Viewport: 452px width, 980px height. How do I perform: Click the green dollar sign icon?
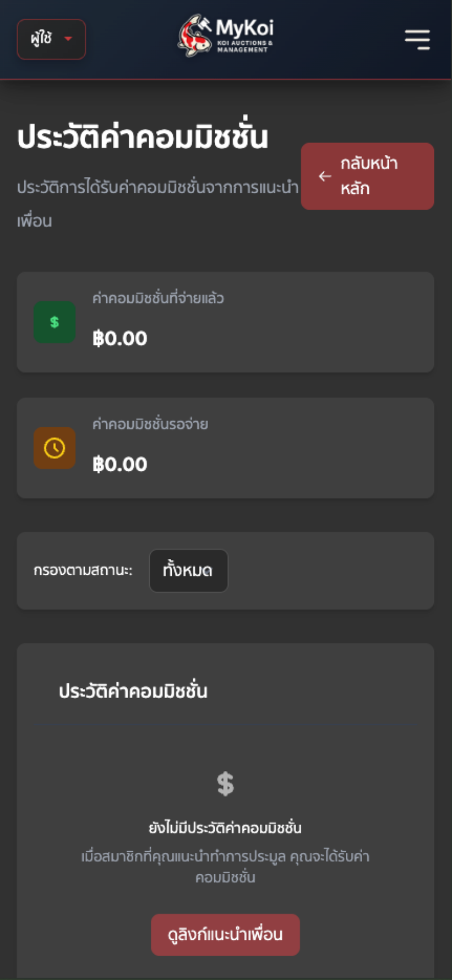pyautogui.click(x=54, y=322)
